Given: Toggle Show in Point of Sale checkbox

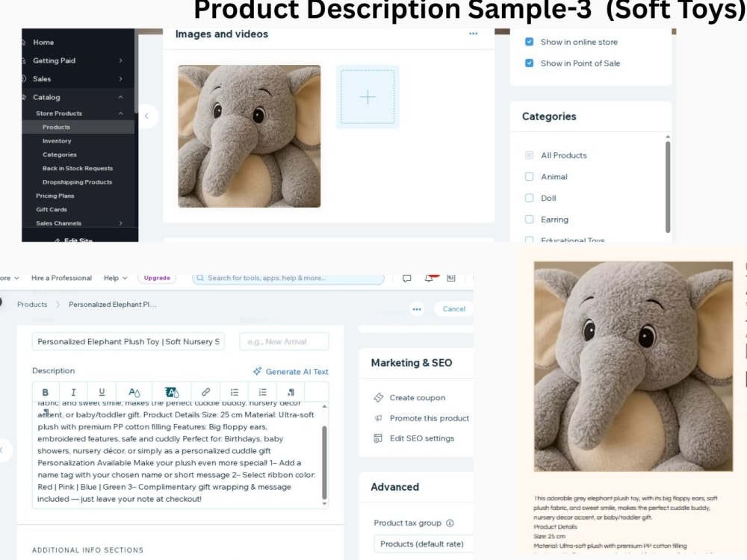Looking at the screenshot, I should (x=529, y=63).
